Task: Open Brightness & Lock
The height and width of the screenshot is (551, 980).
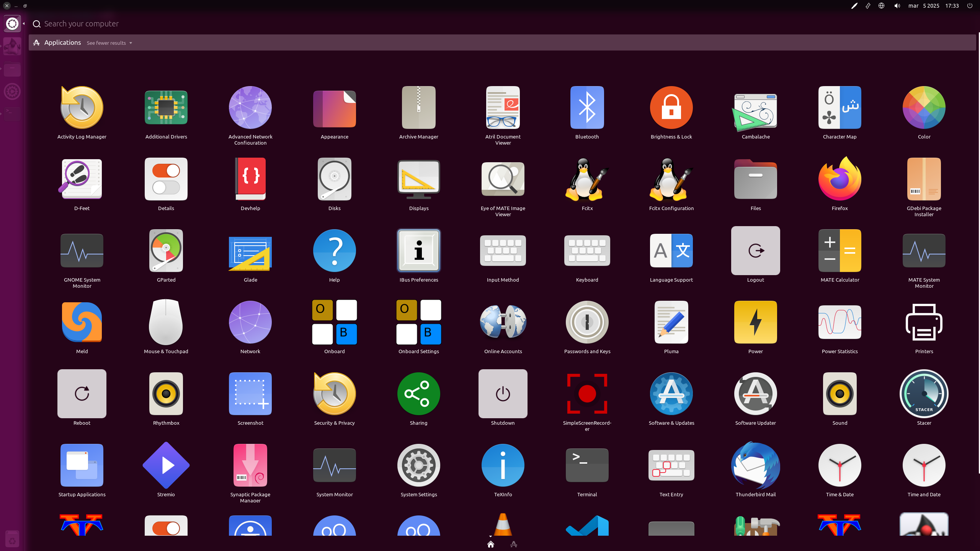Action: [671, 108]
